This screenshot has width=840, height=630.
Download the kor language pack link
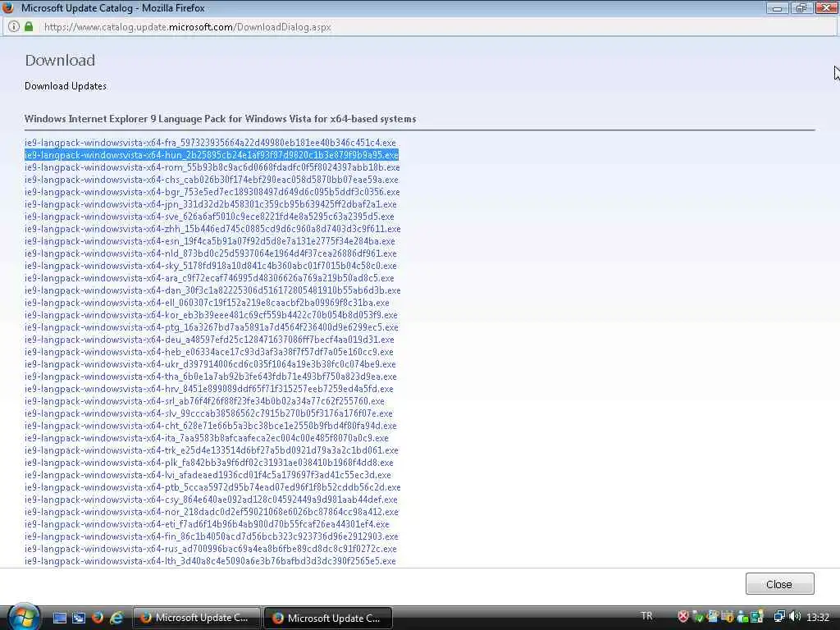[x=211, y=315]
